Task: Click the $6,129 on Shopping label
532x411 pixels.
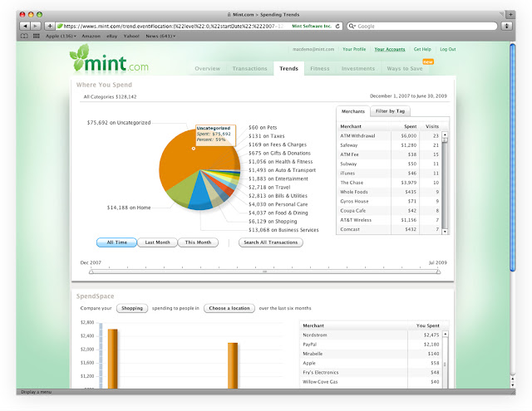Action: coord(273,221)
